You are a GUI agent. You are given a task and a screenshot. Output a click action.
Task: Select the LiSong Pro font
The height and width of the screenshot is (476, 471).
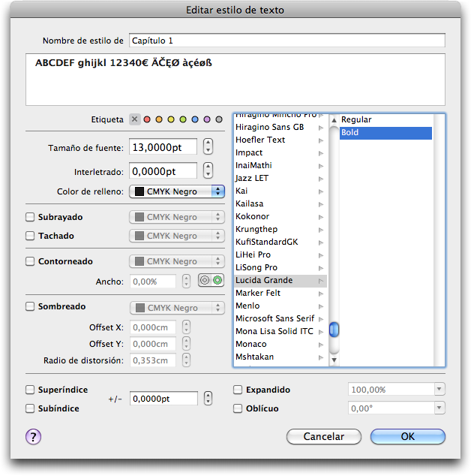click(280, 267)
